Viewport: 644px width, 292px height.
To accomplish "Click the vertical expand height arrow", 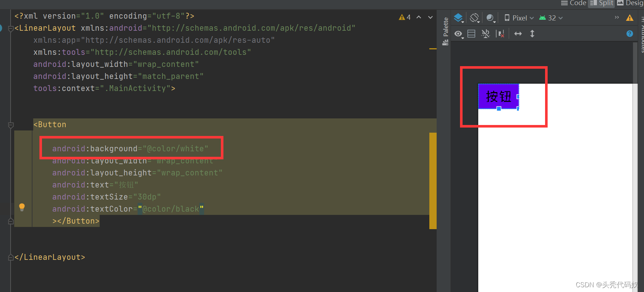I will (532, 34).
